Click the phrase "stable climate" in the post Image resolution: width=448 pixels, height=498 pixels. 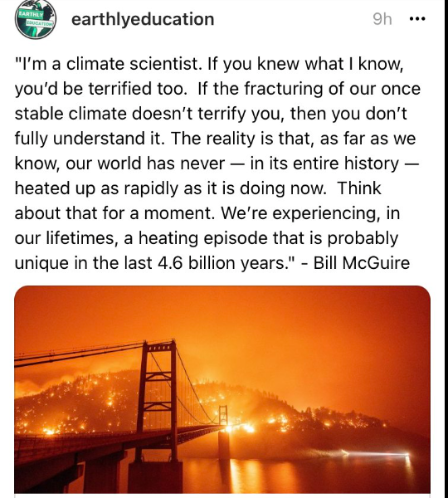71,114
